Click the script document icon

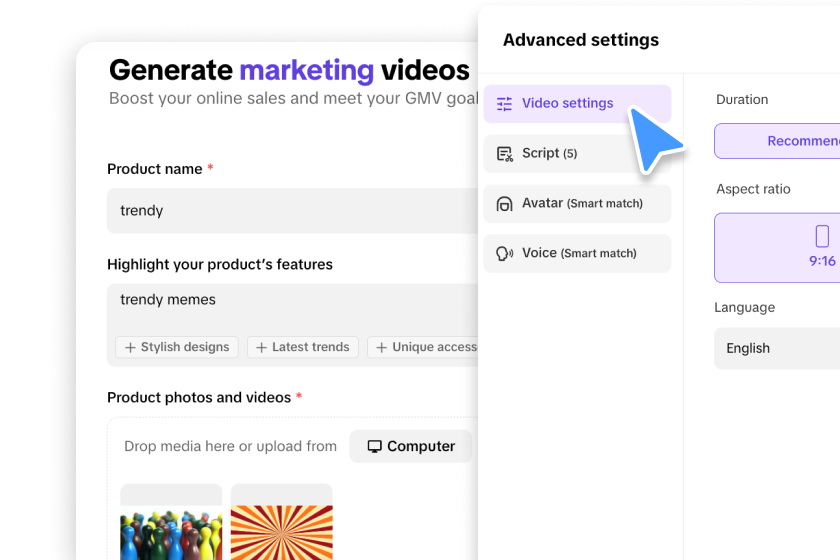(x=504, y=154)
